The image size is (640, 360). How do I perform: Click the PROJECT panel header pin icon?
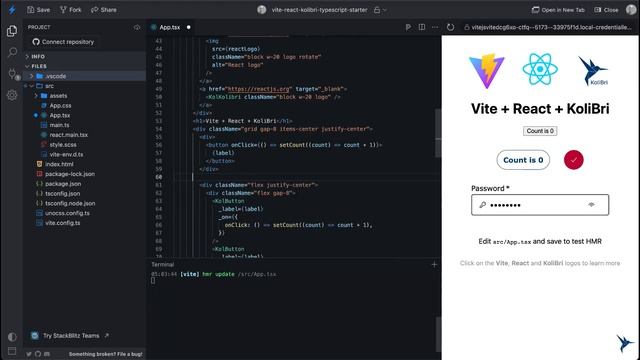tap(137, 27)
